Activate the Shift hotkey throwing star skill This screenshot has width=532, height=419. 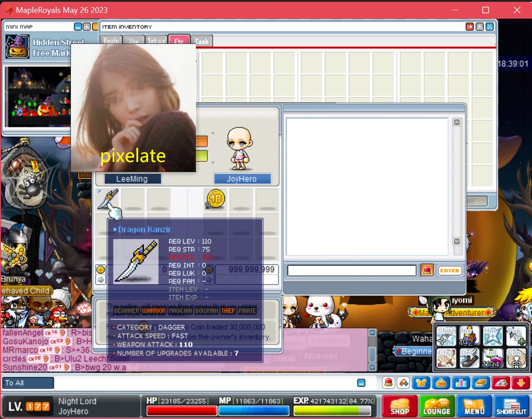click(x=446, y=336)
